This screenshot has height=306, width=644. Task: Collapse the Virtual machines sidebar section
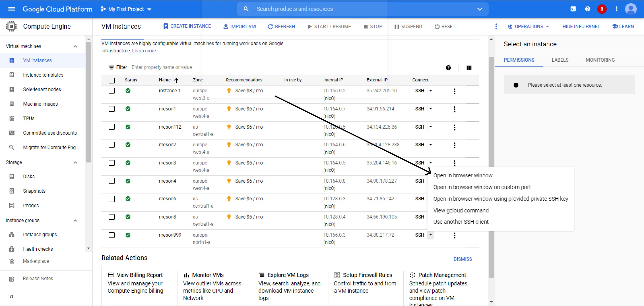click(75, 46)
